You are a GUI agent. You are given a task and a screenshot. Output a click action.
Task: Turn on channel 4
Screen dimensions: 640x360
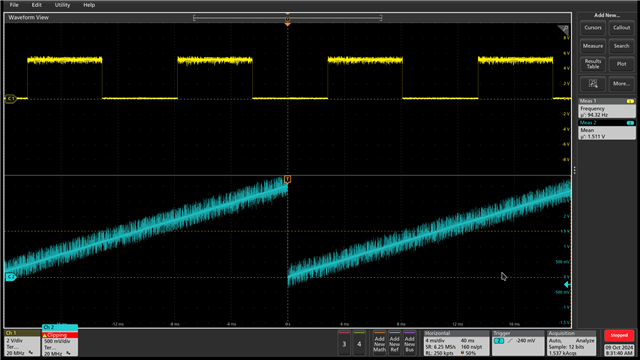point(359,343)
